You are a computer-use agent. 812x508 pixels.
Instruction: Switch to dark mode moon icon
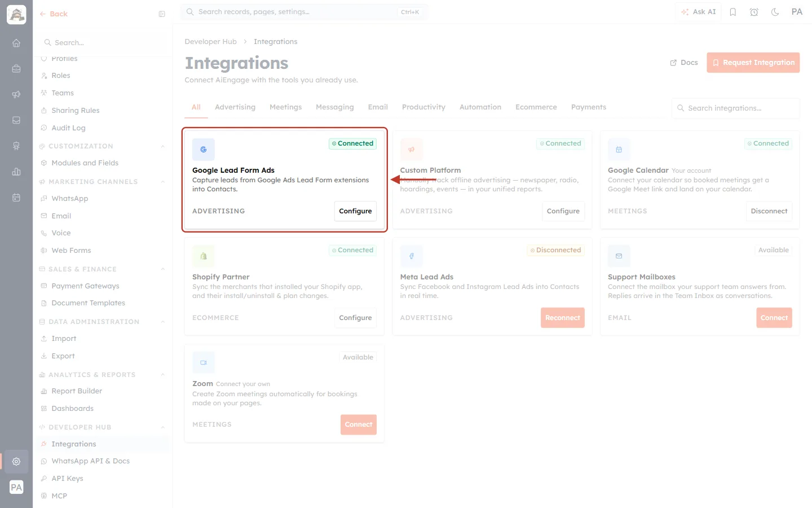click(775, 12)
